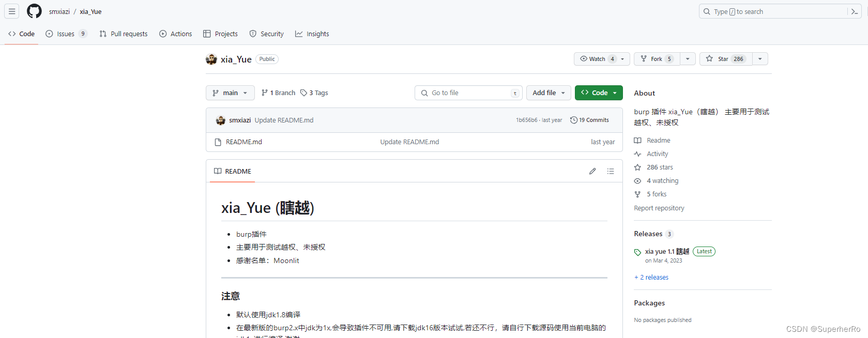868x338 pixels.
Task: Open the main branch selector
Action: click(x=230, y=93)
